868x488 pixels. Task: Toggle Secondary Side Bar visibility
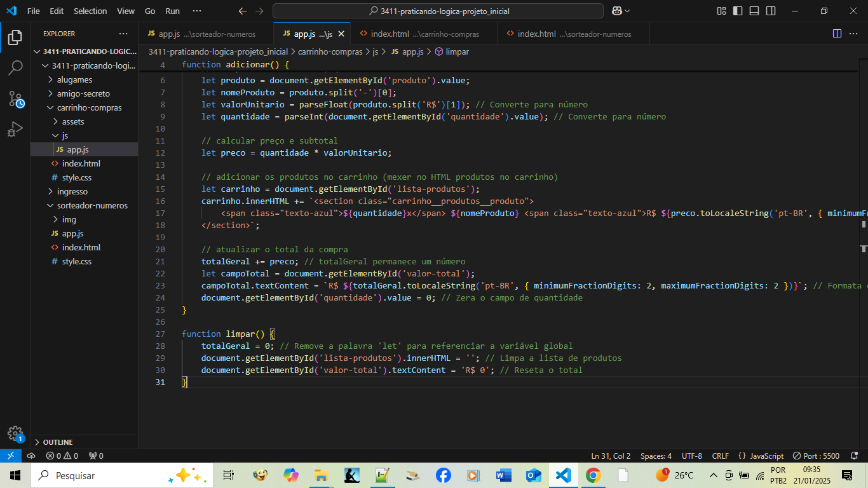(771, 11)
